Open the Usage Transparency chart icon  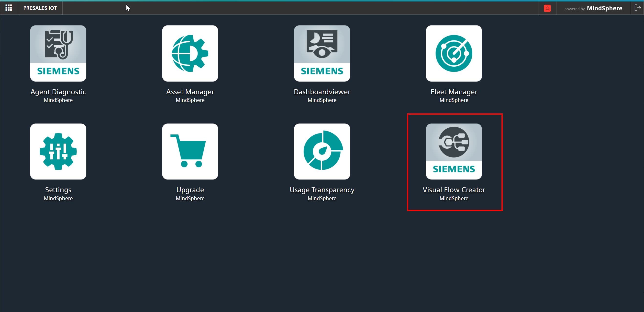pos(322,151)
